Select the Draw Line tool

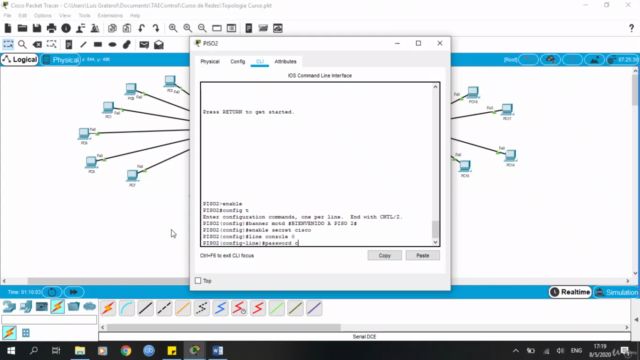click(x=83, y=44)
